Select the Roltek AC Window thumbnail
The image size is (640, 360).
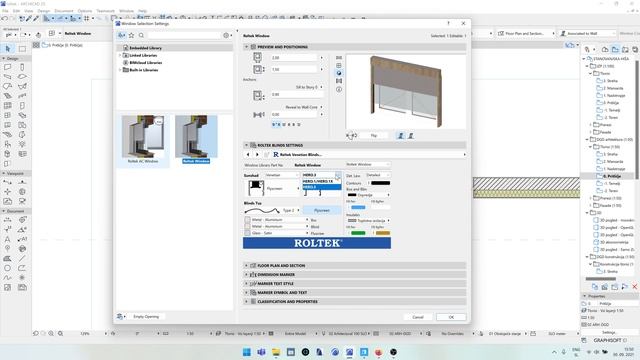pyautogui.click(x=143, y=139)
